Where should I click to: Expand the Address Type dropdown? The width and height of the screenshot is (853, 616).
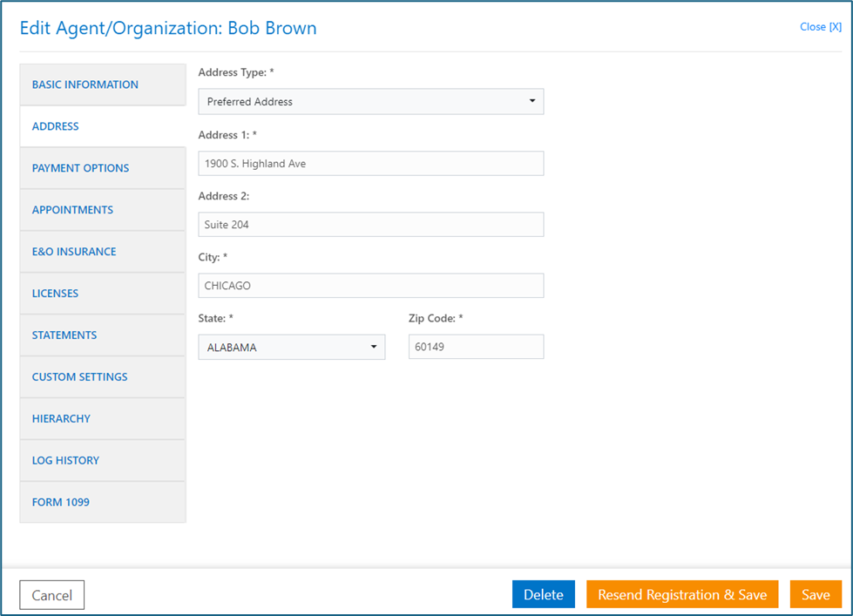(x=371, y=102)
